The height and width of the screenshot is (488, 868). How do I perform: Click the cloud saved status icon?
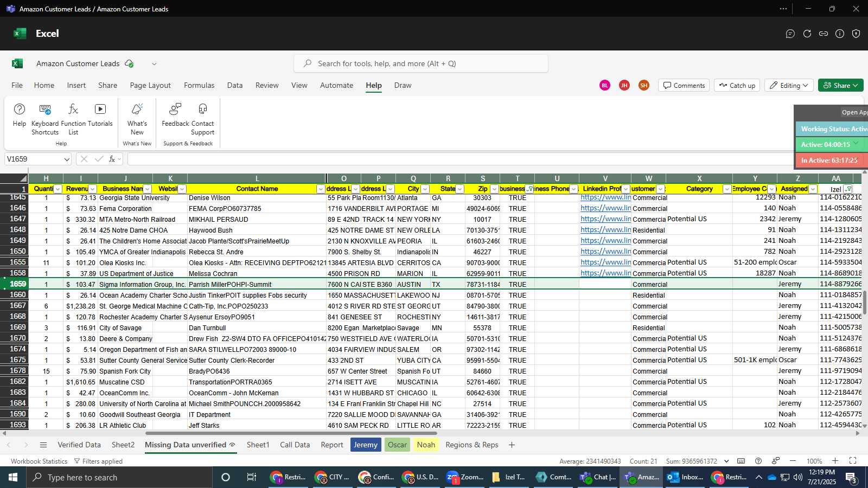click(129, 63)
